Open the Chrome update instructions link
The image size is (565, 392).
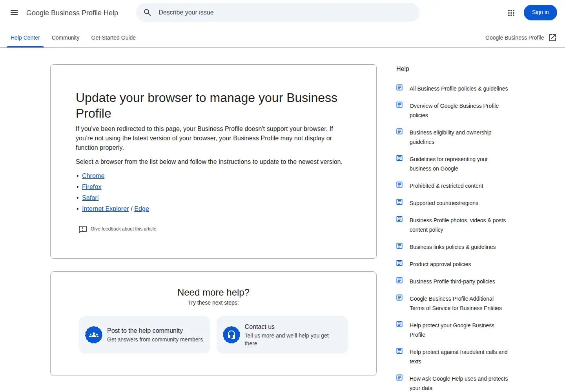[x=93, y=176]
